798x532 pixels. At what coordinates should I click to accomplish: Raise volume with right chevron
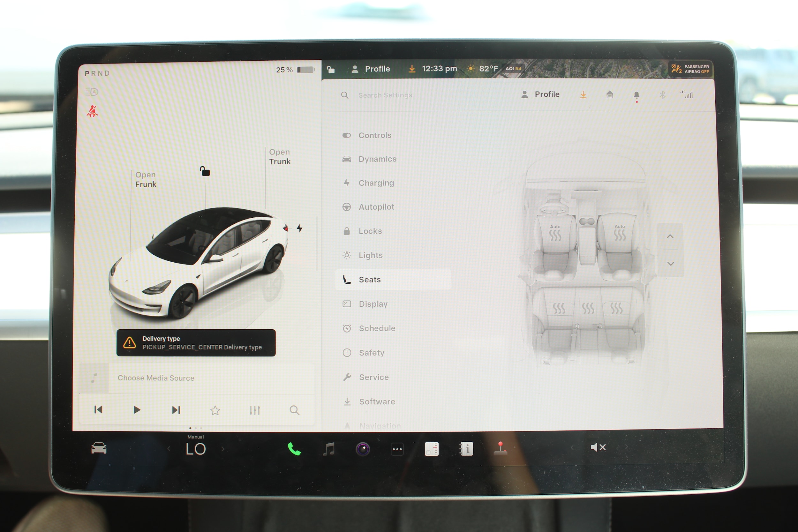click(x=626, y=447)
